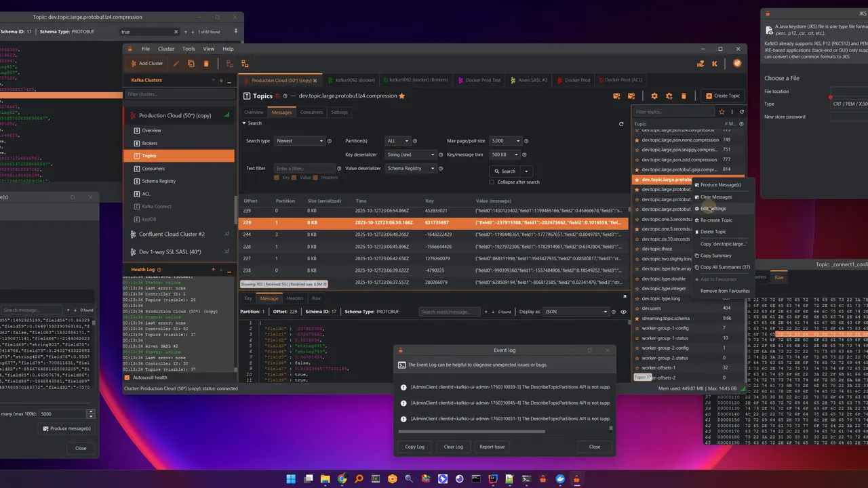Click the send email with plus icon

pyautogui.click(x=616, y=96)
